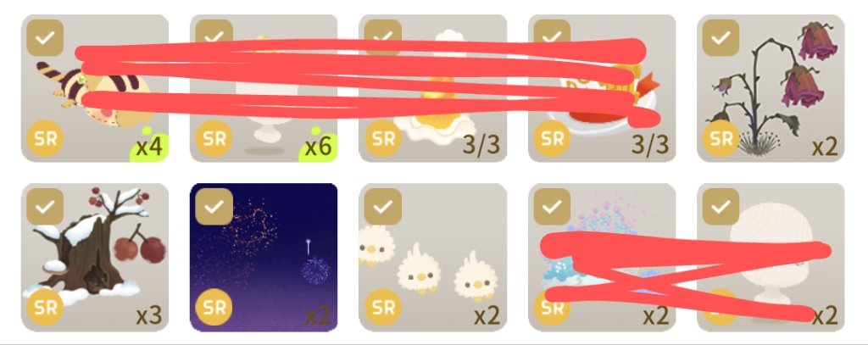Click the first 3/3 count label
868x345 pixels.
pos(481,145)
